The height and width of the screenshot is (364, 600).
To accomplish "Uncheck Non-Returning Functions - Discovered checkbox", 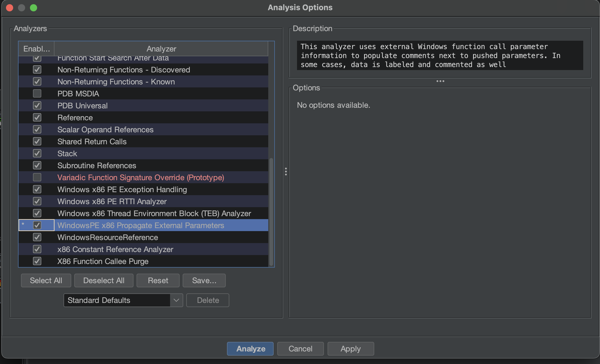I will tap(37, 70).
